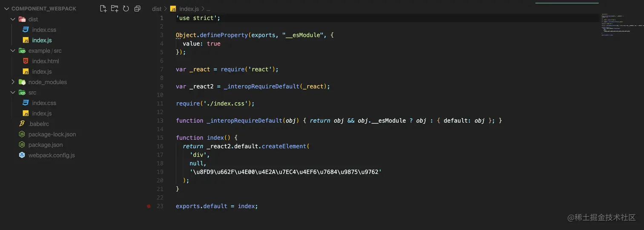Click the require('react') call on line 7
Viewport: 644px width, 230px height.
[x=247, y=69]
